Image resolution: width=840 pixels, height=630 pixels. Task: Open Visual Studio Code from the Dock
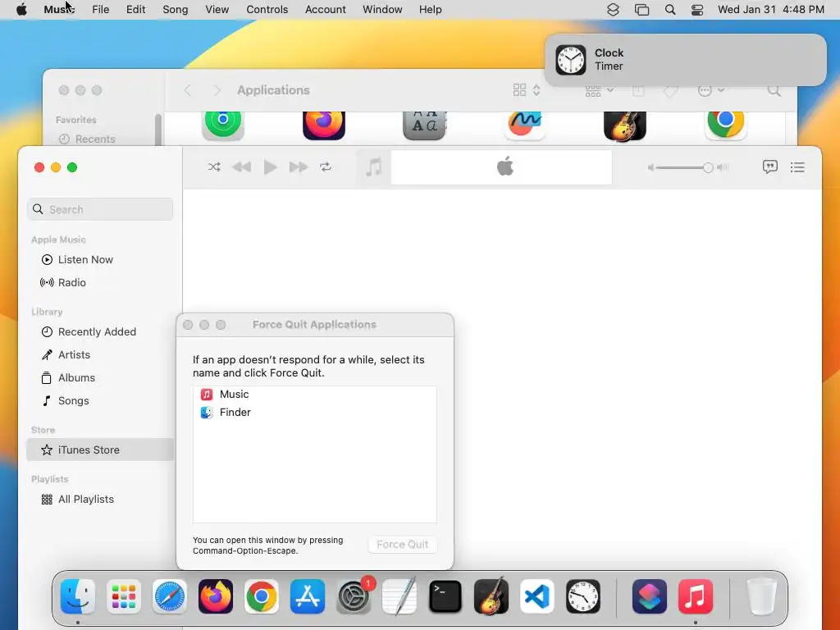536,596
